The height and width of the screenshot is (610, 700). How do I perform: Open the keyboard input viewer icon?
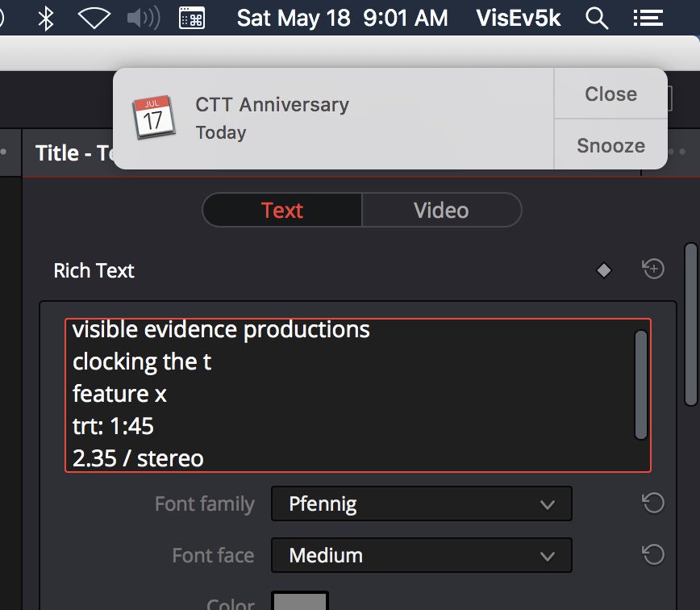pyautogui.click(x=192, y=18)
